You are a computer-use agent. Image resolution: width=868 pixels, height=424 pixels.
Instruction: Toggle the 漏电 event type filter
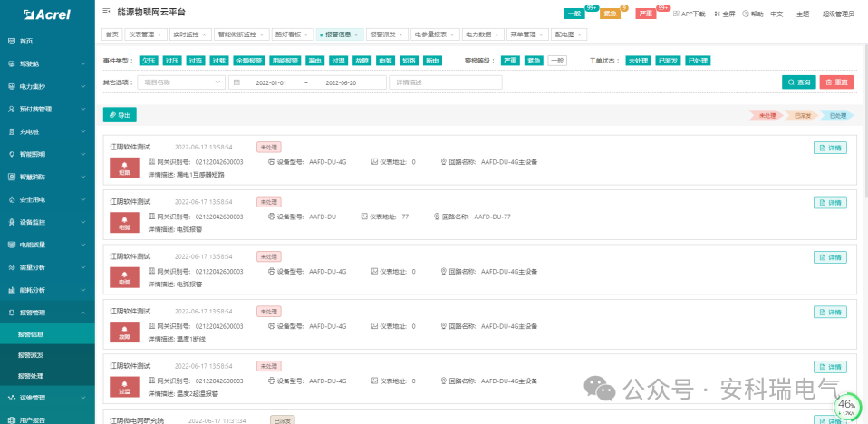click(315, 61)
